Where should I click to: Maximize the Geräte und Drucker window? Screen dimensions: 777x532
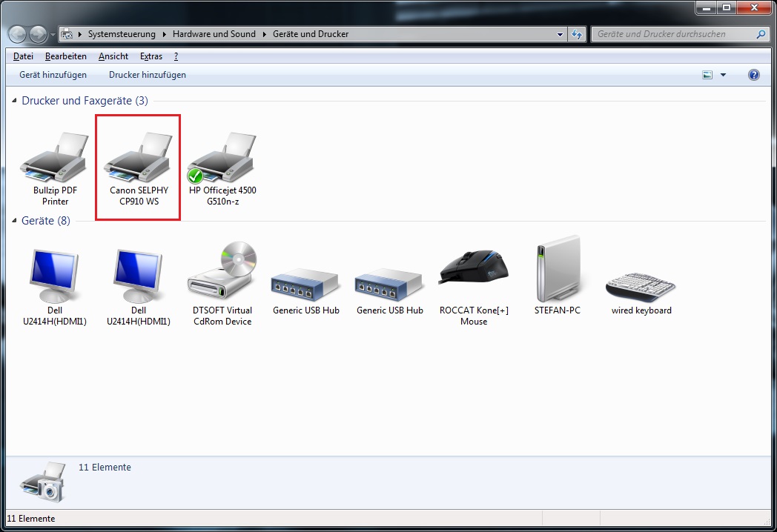click(727, 8)
